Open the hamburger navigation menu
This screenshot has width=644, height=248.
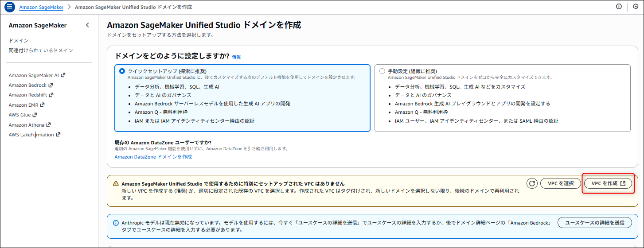point(10,7)
